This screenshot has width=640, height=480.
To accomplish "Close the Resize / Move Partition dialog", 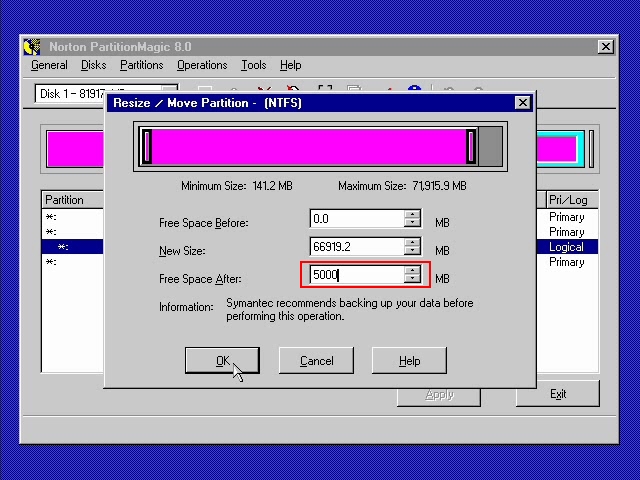I will pyautogui.click(x=523, y=103).
